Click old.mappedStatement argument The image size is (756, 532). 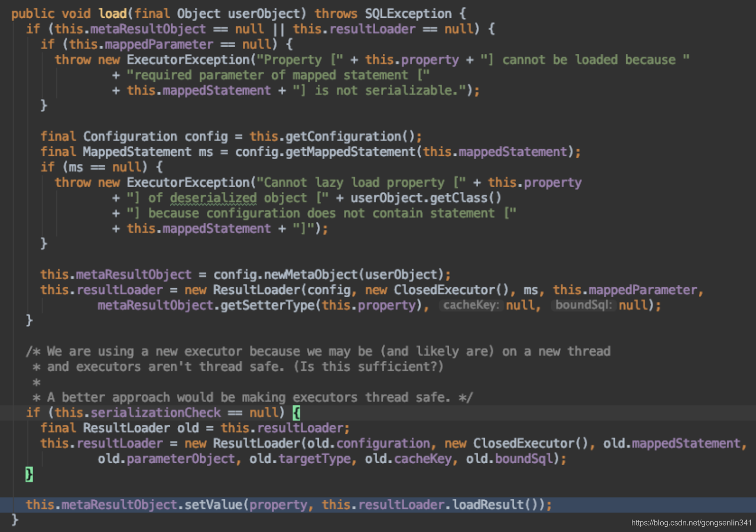point(672,443)
